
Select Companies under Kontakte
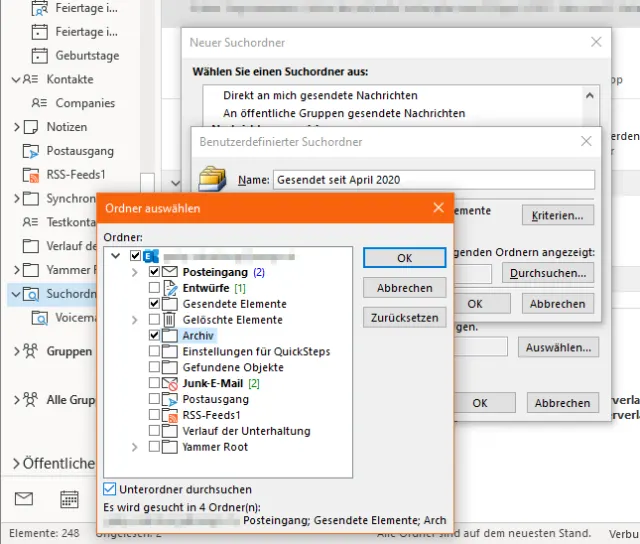click(84, 103)
